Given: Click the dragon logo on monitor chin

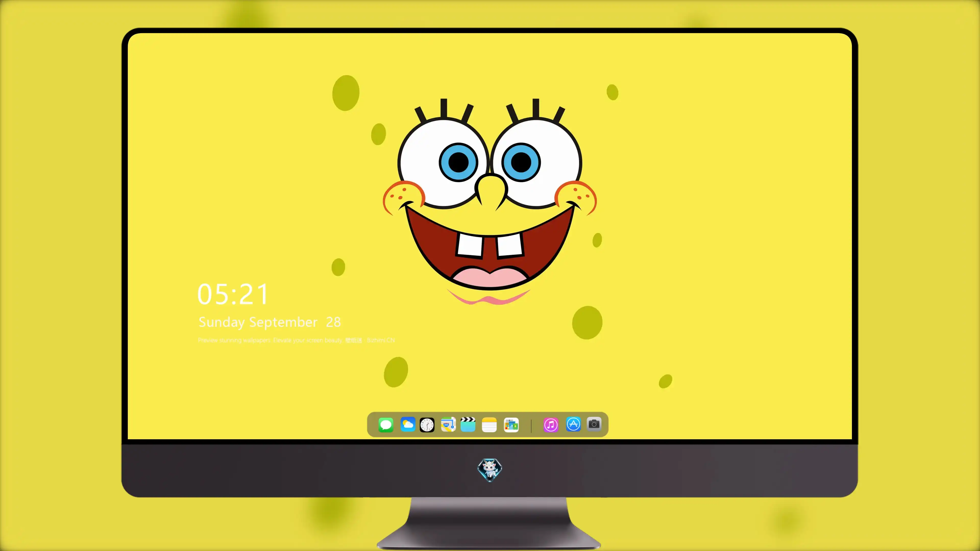Looking at the screenshot, I should coord(490,470).
